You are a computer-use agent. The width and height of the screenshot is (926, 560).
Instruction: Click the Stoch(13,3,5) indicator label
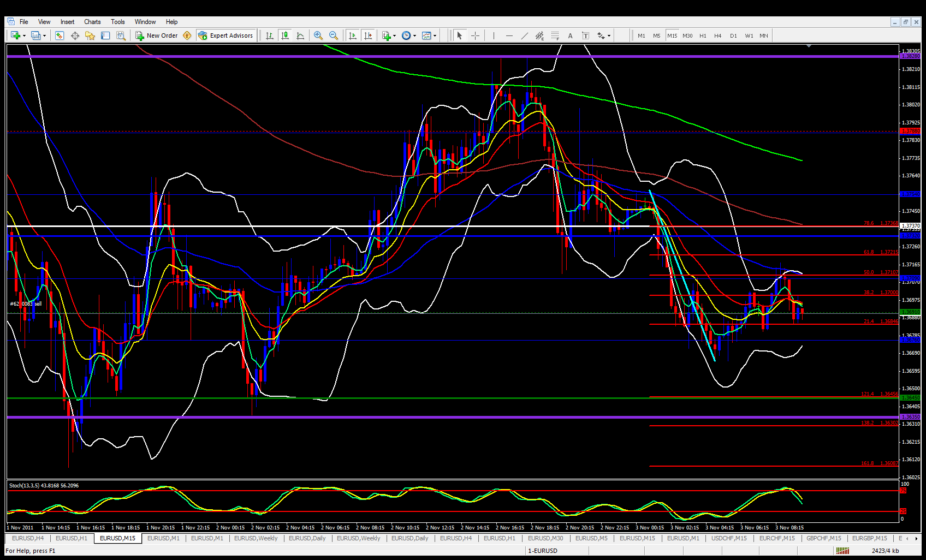pos(44,485)
